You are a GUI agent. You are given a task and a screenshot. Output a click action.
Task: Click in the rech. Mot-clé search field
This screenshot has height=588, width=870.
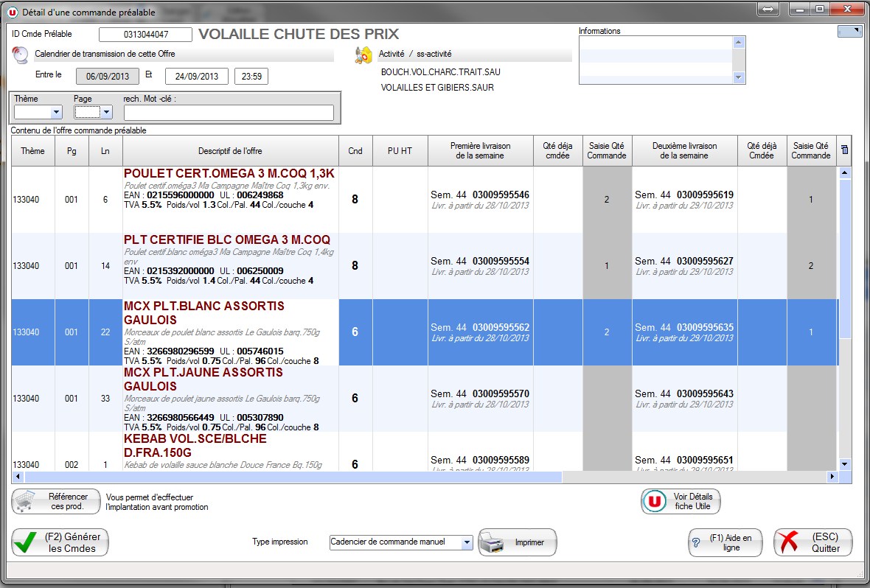point(229,113)
